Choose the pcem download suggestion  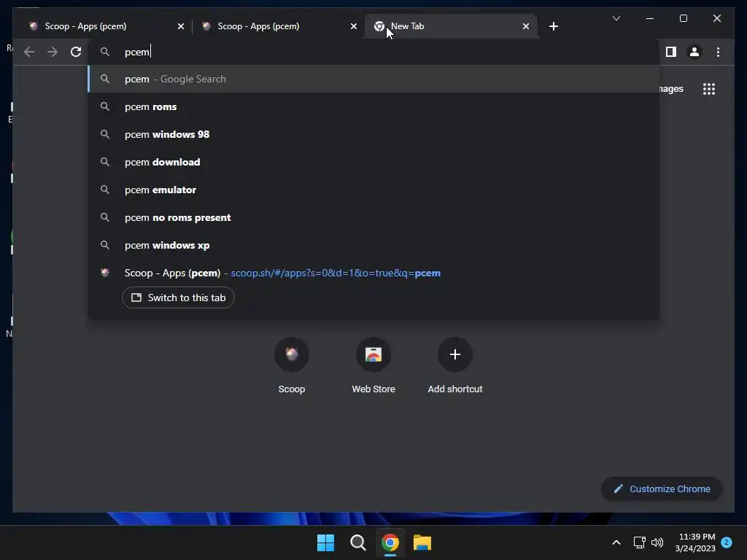373,162
